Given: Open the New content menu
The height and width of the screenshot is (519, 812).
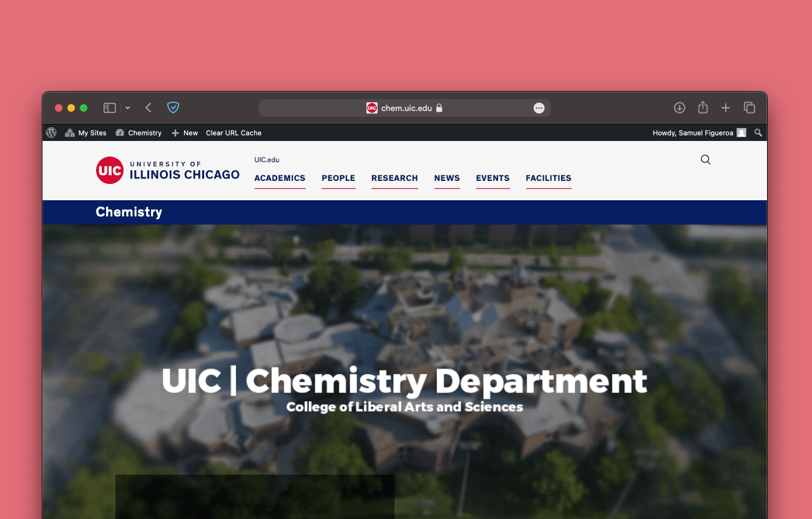Looking at the screenshot, I should (x=185, y=133).
